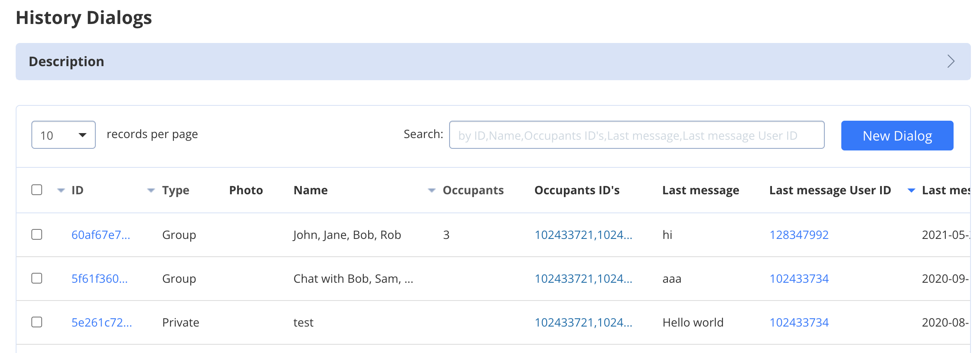The height and width of the screenshot is (353, 980).
Task: Click the Name column header
Action: (x=310, y=190)
